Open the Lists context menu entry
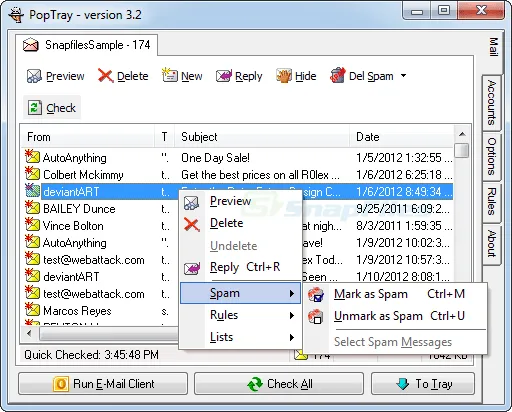This screenshot has width=512, height=412. (x=240, y=337)
